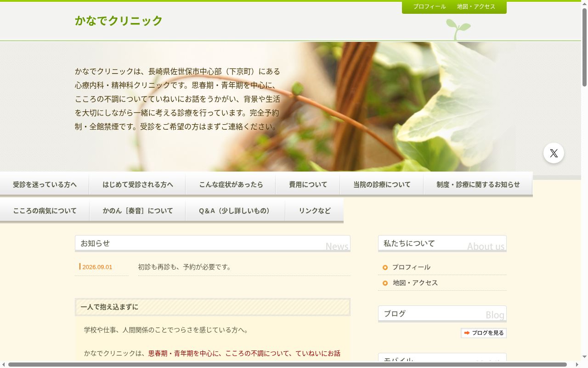This screenshot has width=588, height=368.
Task: Click the text 学校や仕事、人間関係のことでつらさを感じている方へ。
Action: point(167,330)
